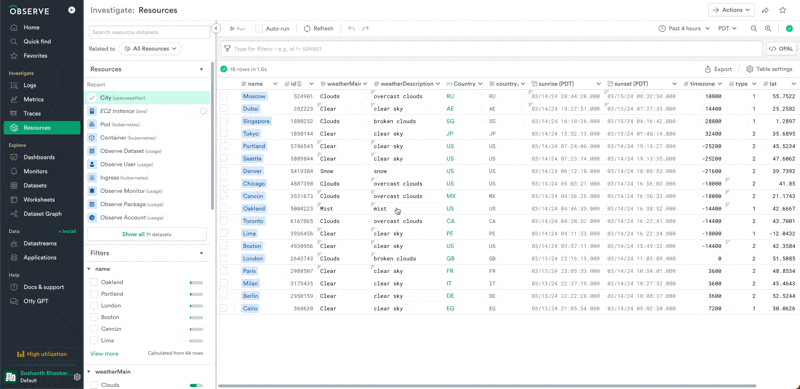Collapse the weatherMain filter group
The image size is (800, 389).
point(89,372)
